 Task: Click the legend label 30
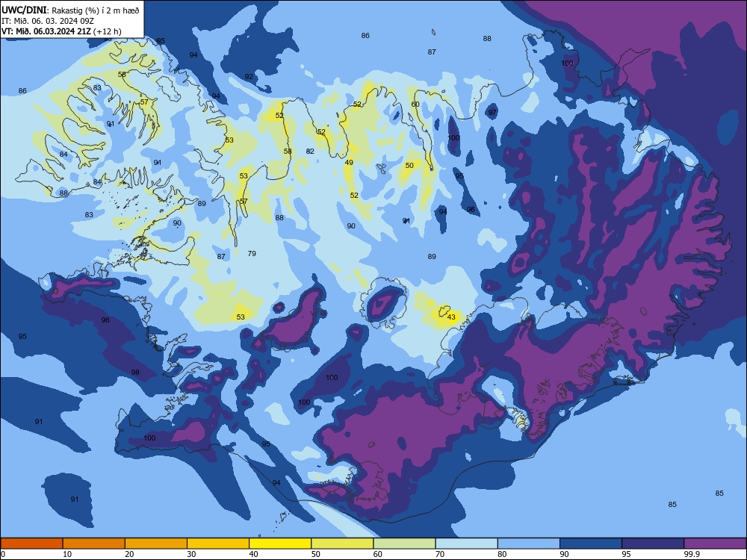pyautogui.click(x=191, y=554)
